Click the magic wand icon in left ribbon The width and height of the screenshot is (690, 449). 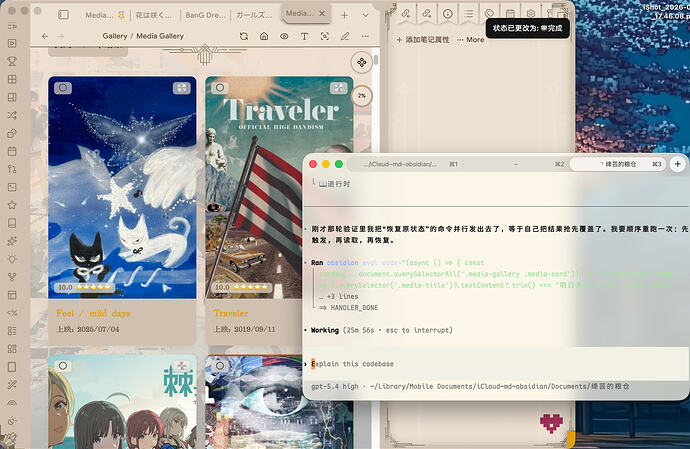point(12,385)
